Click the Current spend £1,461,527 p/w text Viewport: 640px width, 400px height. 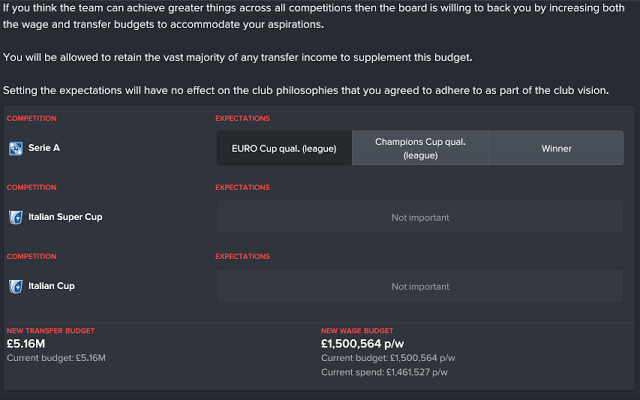click(x=384, y=372)
